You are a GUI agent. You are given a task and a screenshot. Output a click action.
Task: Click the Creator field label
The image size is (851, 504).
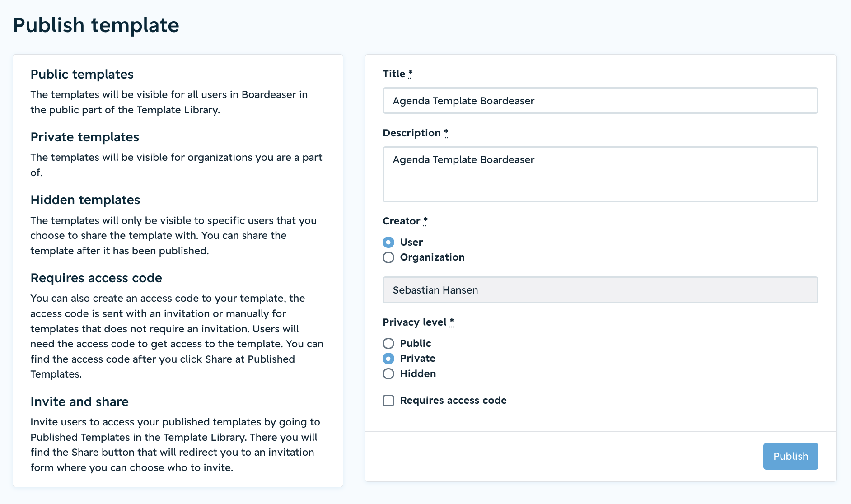click(405, 221)
